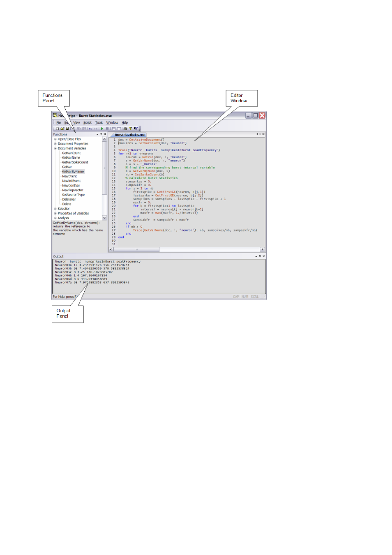Maximize the NexScript window

coord(255,115)
